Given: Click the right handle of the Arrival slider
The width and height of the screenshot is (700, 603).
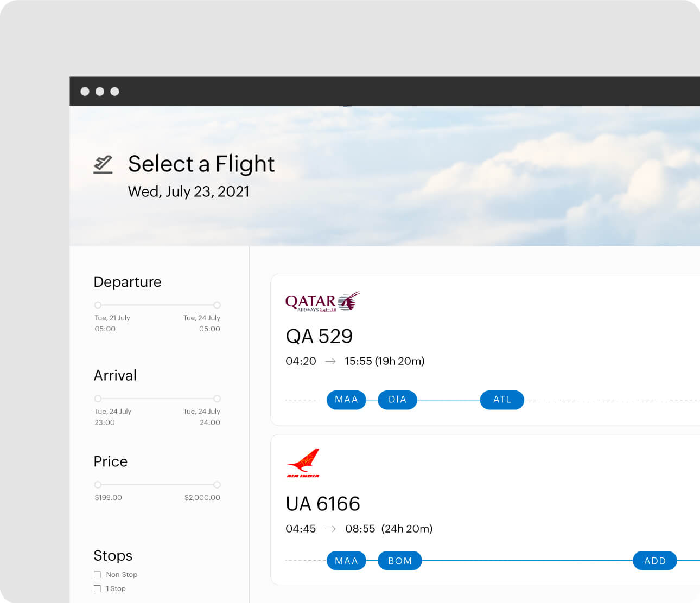Looking at the screenshot, I should (217, 398).
